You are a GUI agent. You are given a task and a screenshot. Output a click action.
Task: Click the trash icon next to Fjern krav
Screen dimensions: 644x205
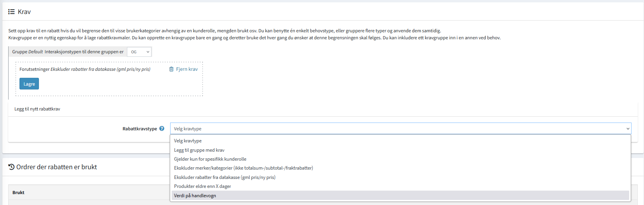pos(171,69)
